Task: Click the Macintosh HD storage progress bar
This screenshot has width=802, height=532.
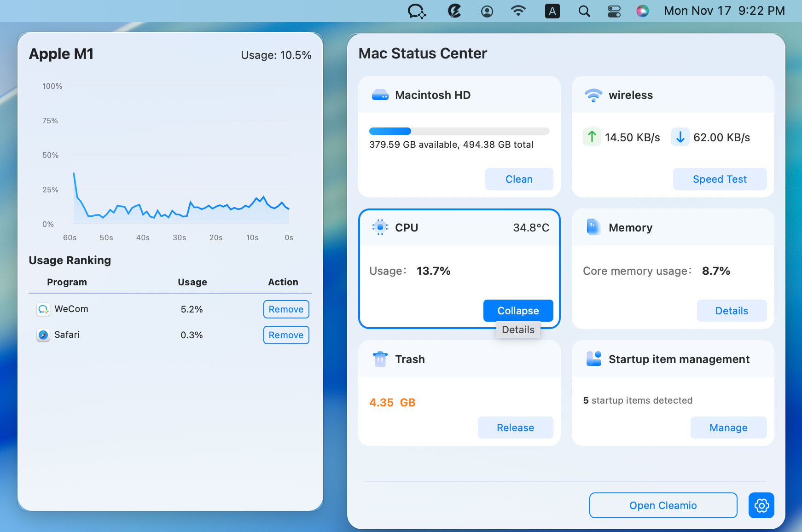Action: [459, 131]
